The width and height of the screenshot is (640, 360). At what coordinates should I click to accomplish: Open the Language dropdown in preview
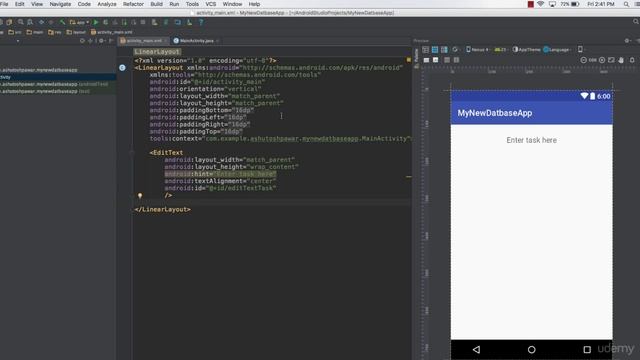pos(557,50)
